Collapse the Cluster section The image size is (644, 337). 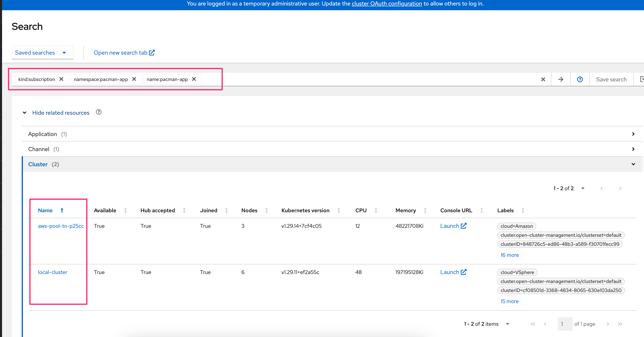[x=633, y=164]
